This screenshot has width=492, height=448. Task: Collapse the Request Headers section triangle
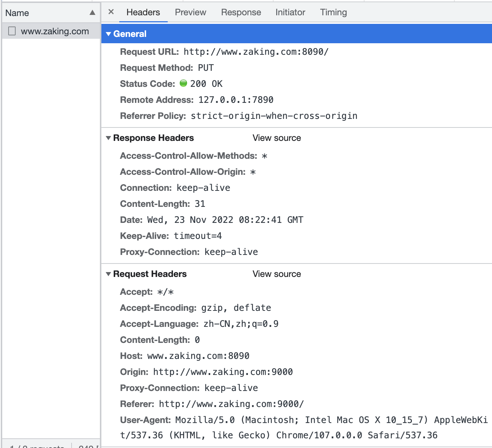click(108, 274)
